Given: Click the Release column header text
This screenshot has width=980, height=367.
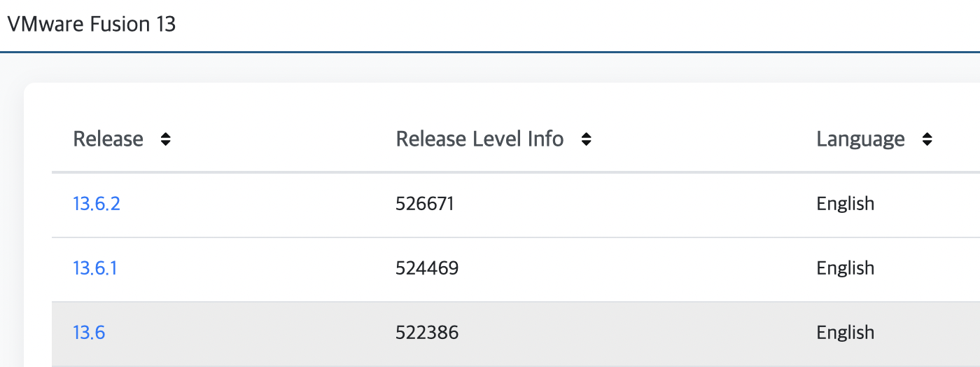Looking at the screenshot, I should click(108, 139).
